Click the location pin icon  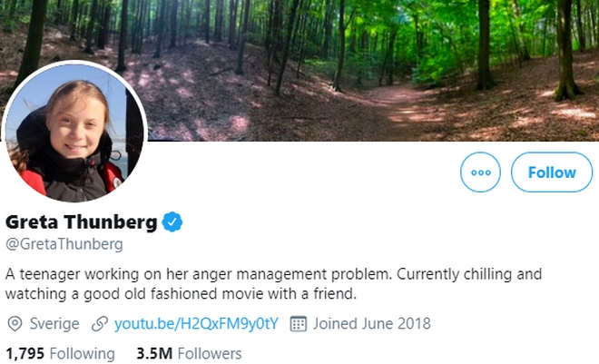coord(14,324)
